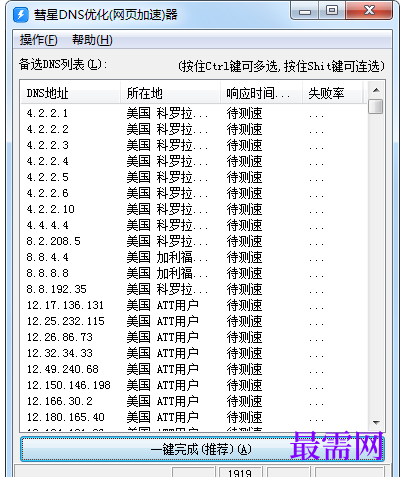402x477 pixels.
Task: Select DNS row 12.180.165.40
Action: (193, 417)
